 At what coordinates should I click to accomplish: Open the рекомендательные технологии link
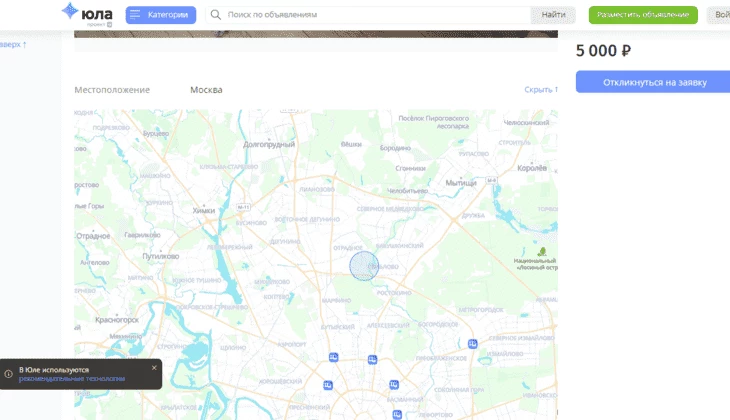click(72, 379)
